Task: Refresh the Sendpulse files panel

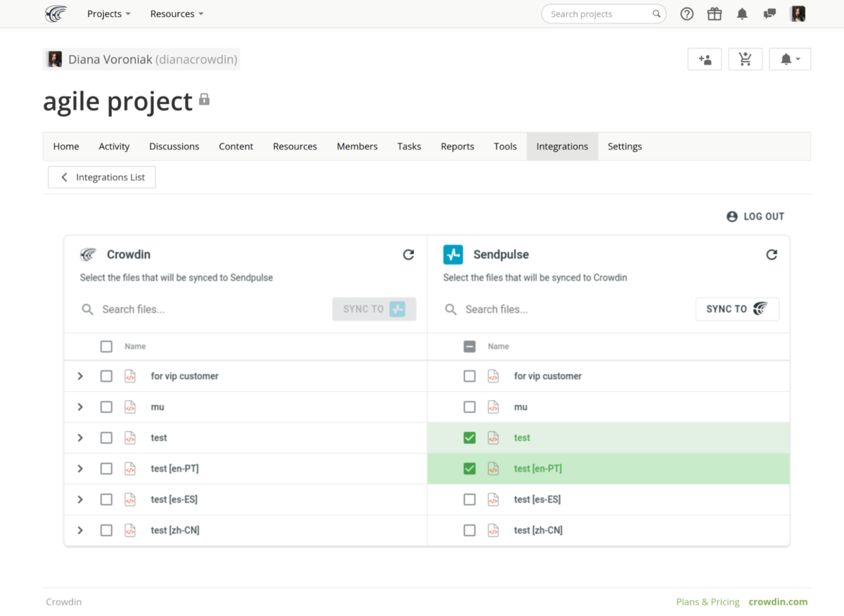Action: pos(772,255)
